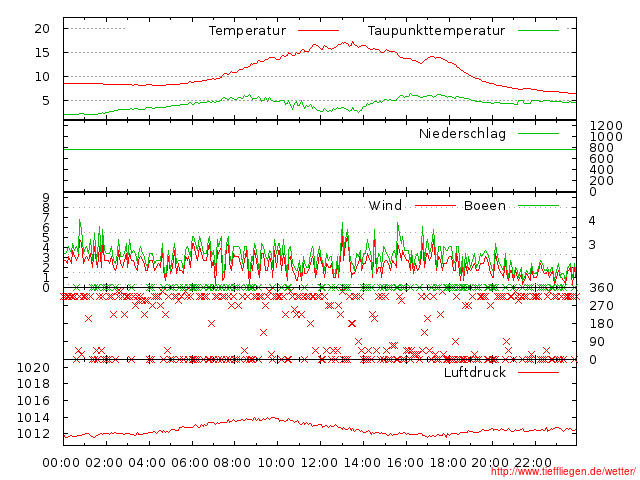Click the red Luftdruck legend line
Image resolution: width=640 pixels, height=480 pixels.
(x=537, y=373)
